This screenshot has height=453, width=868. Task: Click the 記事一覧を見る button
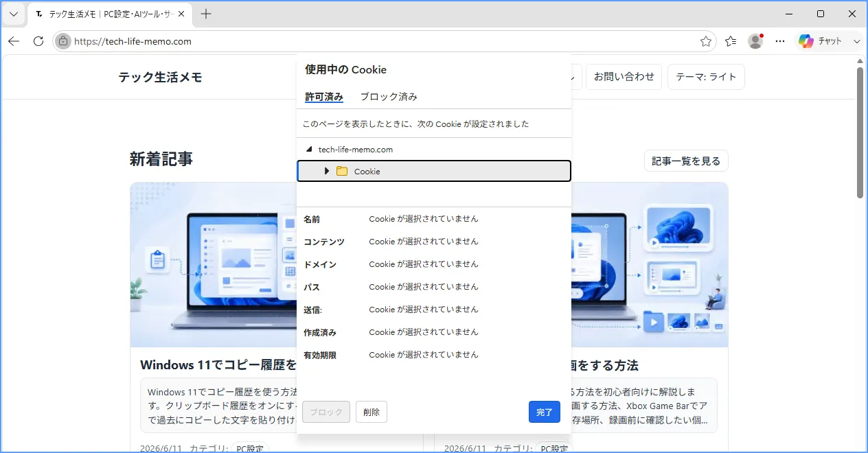[686, 161]
